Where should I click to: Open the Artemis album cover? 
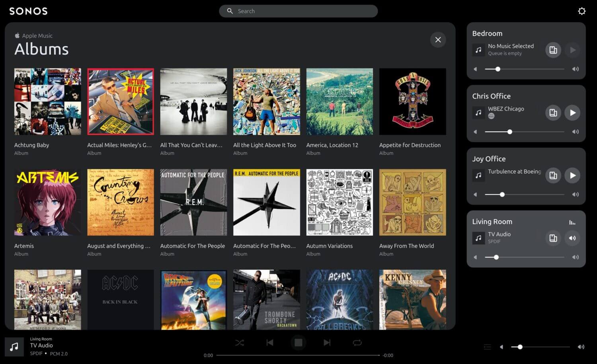pyautogui.click(x=48, y=202)
